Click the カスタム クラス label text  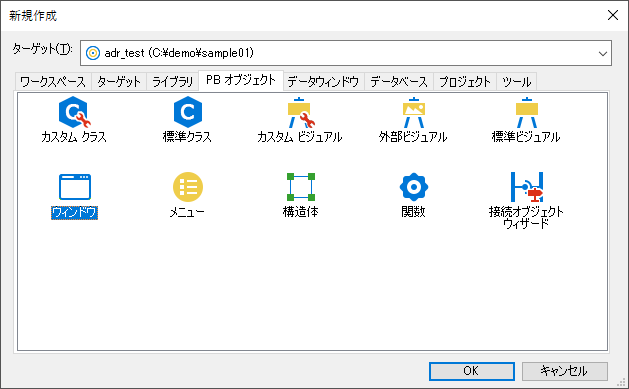(x=74, y=137)
